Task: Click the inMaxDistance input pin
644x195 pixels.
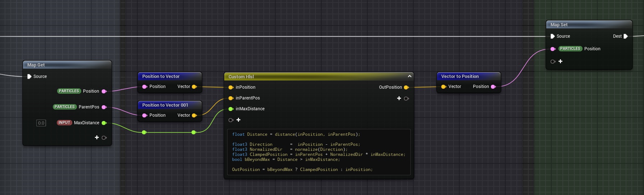Action: pos(231,109)
